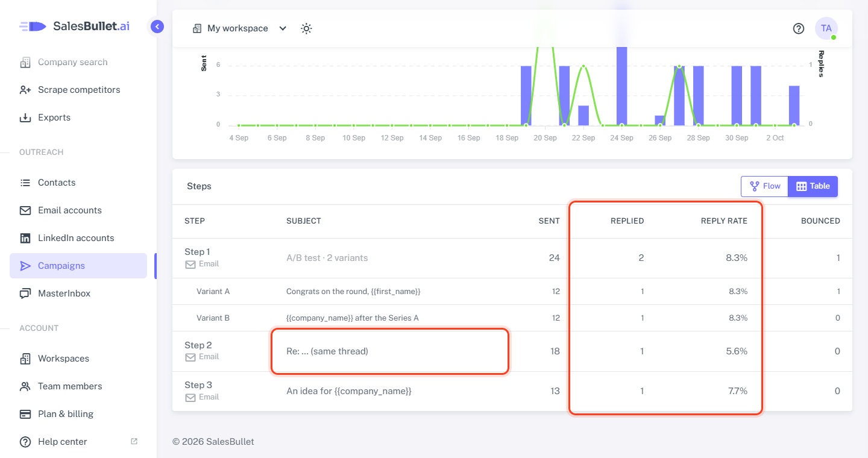868x458 pixels.
Task: Toggle the light/dark theme sun icon
Action: click(x=306, y=28)
